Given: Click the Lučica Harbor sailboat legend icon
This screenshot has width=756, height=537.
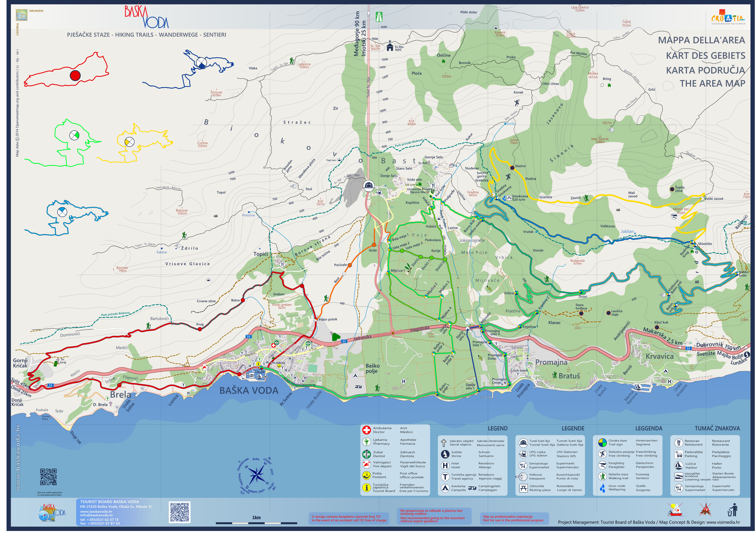Looking at the screenshot, I should (x=679, y=465).
